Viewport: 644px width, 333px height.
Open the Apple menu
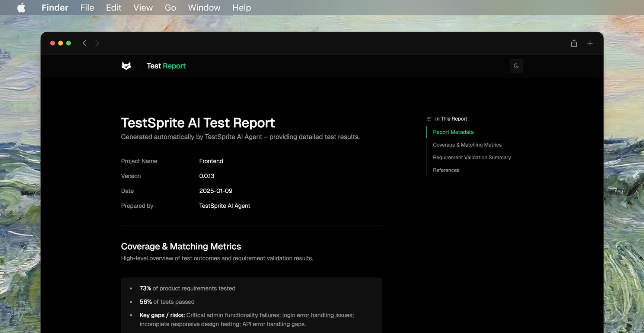(x=22, y=7)
